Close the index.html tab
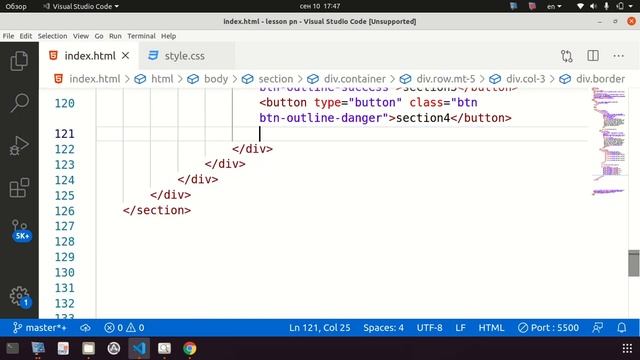640x360 pixels. [x=125, y=56]
